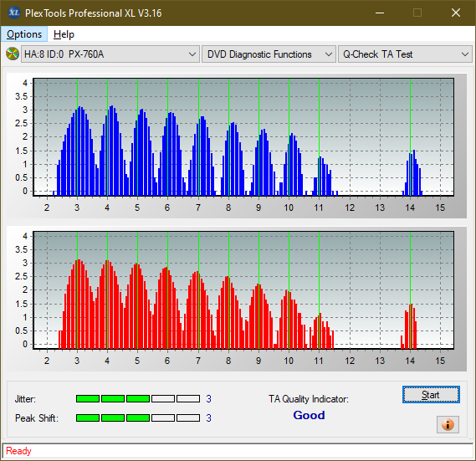Open the orange info button
The height and width of the screenshot is (461, 476).
[448, 424]
